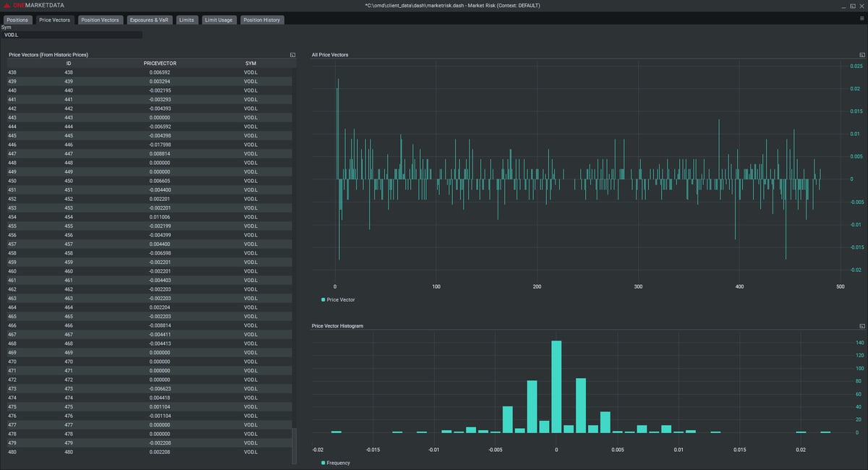The height and width of the screenshot is (470, 868).
Task: Restore the application window size
Action: pos(851,6)
